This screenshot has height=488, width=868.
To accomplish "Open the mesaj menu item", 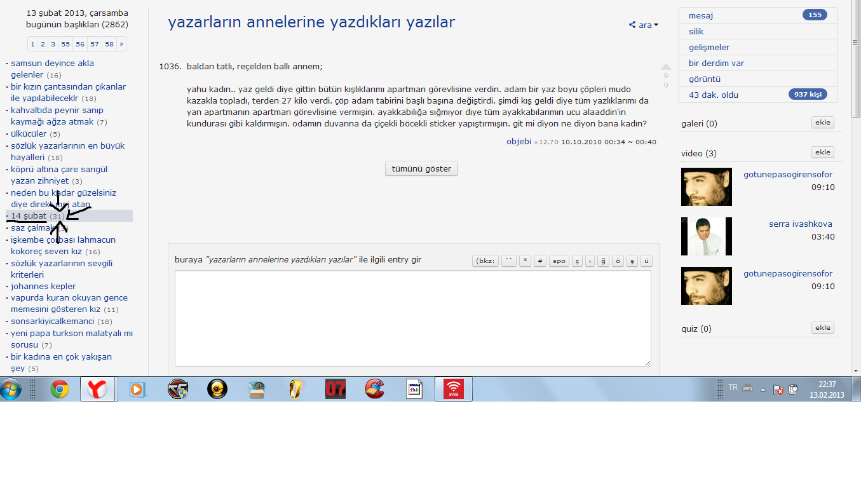I will pyautogui.click(x=701, y=15).
